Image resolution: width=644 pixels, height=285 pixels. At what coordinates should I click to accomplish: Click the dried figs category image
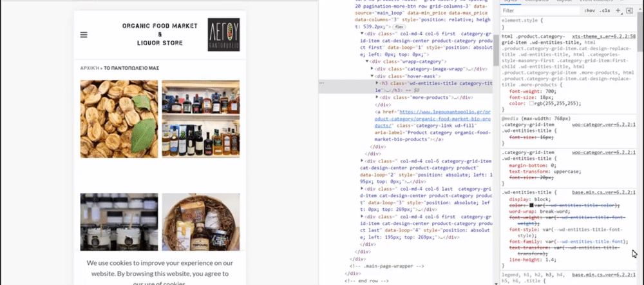[x=118, y=119]
